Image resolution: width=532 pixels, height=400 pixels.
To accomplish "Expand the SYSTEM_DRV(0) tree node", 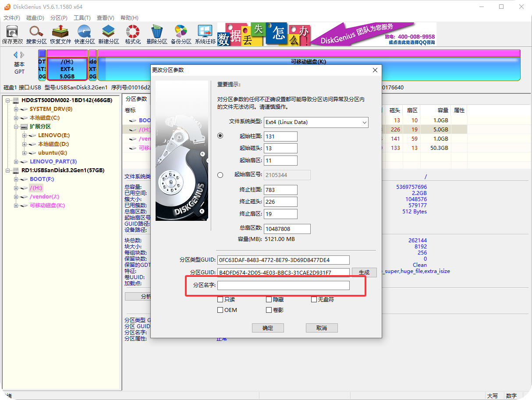I will coord(16,109).
